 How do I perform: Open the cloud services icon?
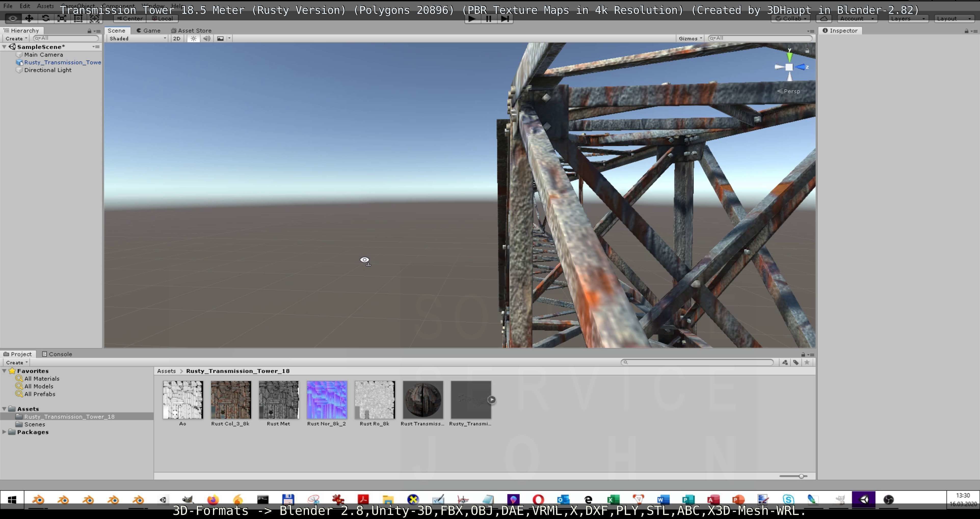[x=824, y=19]
